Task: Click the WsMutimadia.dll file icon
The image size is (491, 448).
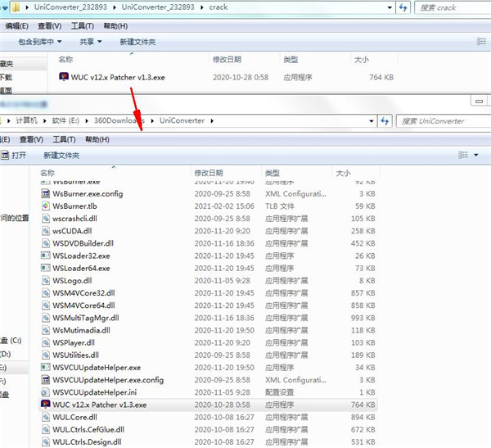Action: click(x=46, y=330)
